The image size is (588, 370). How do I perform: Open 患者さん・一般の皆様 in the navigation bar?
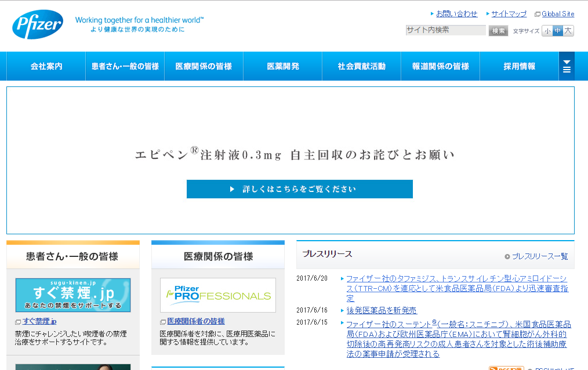tap(125, 66)
